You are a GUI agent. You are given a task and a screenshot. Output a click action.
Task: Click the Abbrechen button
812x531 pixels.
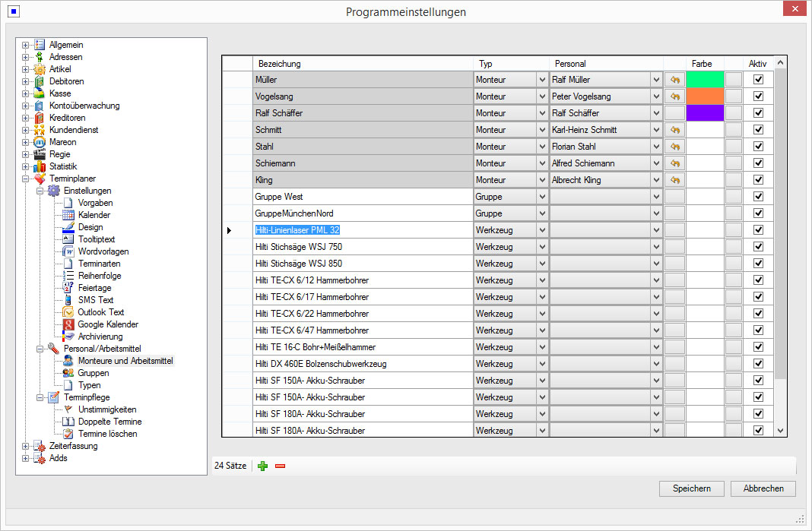763,488
